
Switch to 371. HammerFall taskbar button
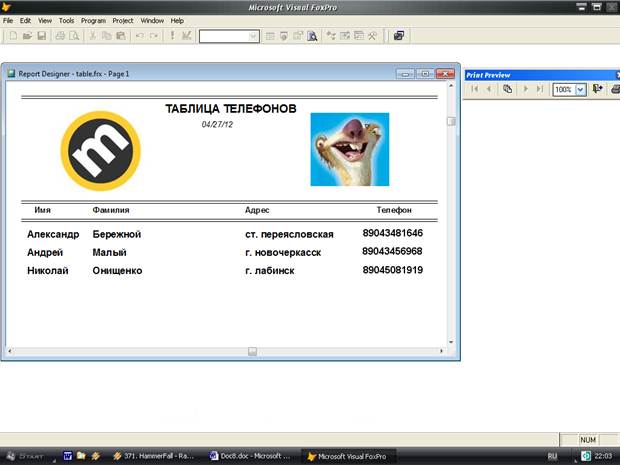(x=155, y=456)
